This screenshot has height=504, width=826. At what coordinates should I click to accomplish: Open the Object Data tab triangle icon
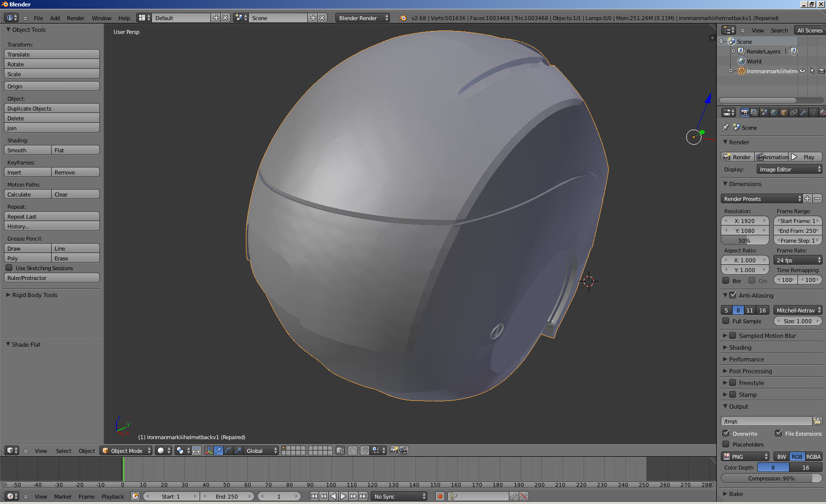point(813,112)
